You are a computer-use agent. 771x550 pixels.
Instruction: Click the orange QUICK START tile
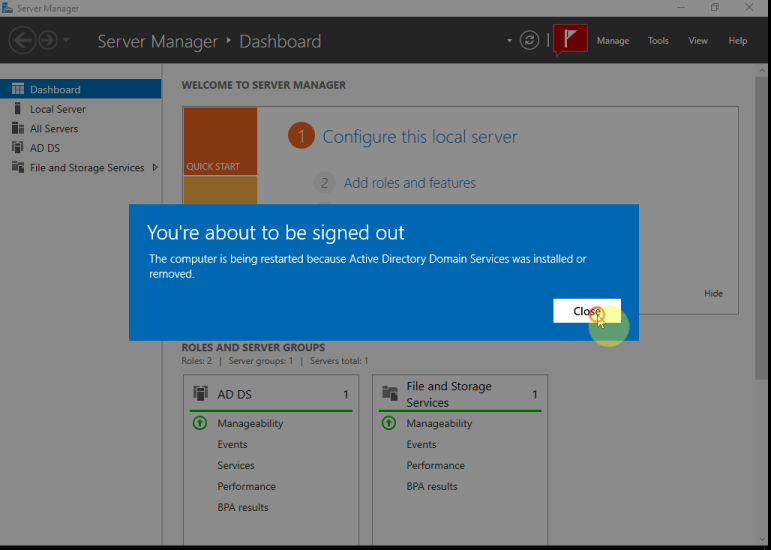[220, 141]
